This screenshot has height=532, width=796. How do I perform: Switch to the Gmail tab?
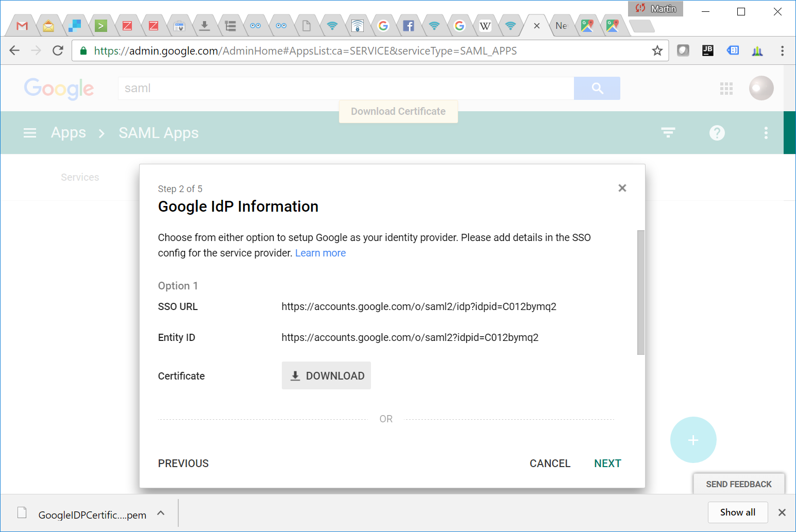coord(21,25)
